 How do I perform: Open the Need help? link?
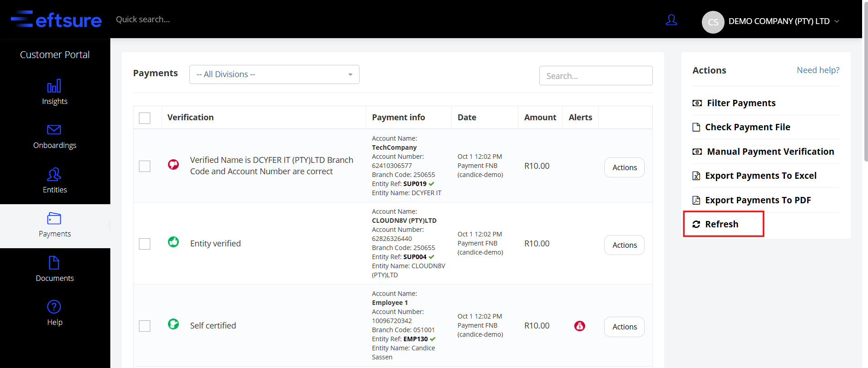[x=818, y=70]
